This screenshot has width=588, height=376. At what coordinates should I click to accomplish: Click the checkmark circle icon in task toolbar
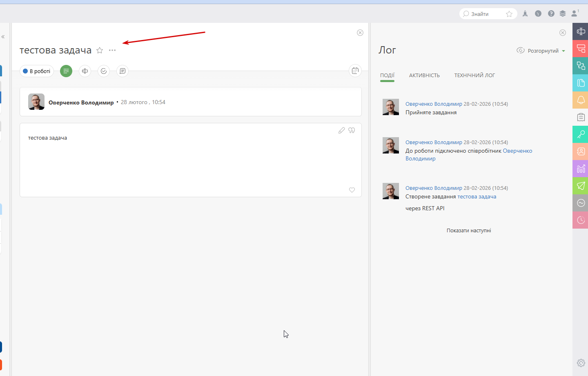click(104, 71)
